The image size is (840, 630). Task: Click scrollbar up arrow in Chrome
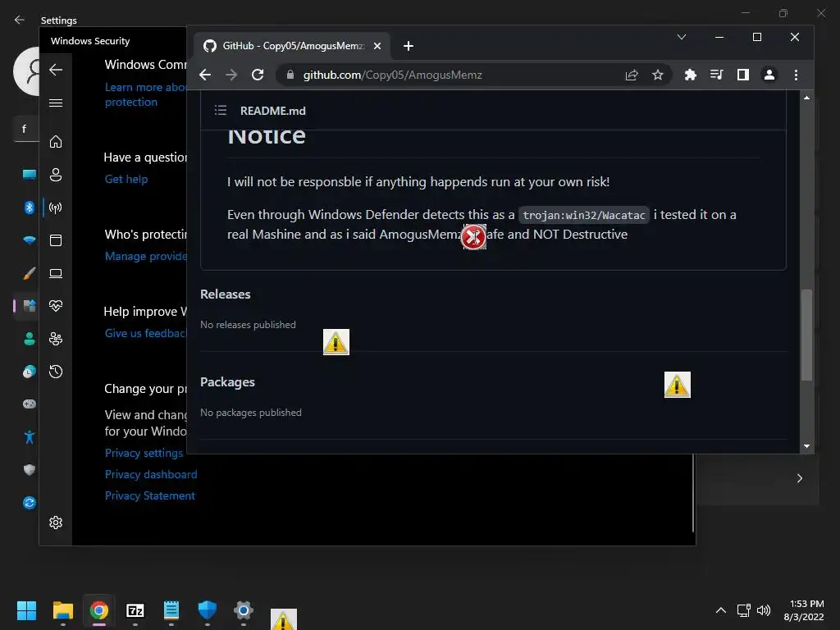click(807, 98)
